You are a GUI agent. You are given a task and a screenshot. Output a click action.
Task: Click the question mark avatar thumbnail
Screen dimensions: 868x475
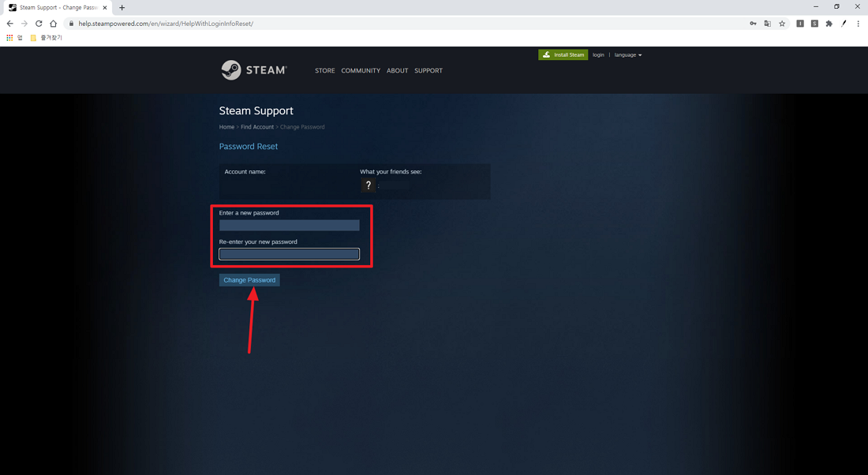(369, 185)
